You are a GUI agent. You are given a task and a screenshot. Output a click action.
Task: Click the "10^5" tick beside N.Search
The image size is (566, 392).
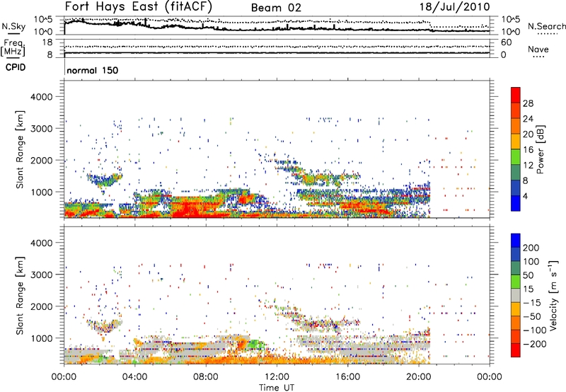[x=510, y=19]
